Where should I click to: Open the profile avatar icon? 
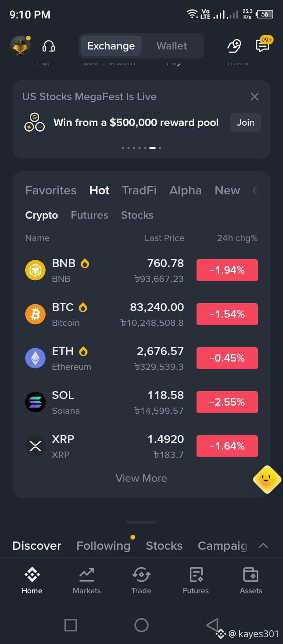pyautogui.click(x=20, y=46)
